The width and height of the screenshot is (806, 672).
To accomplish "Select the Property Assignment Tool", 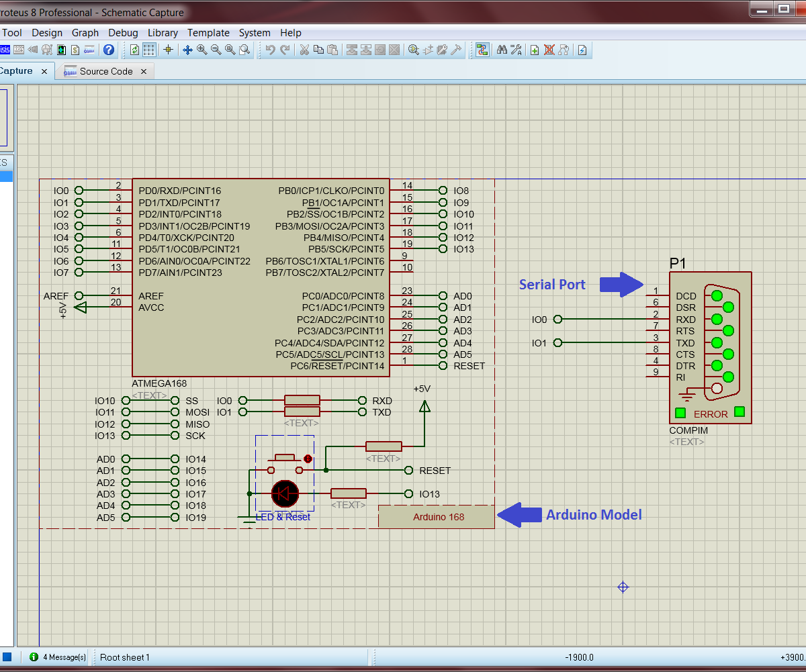I will point(515,49).
